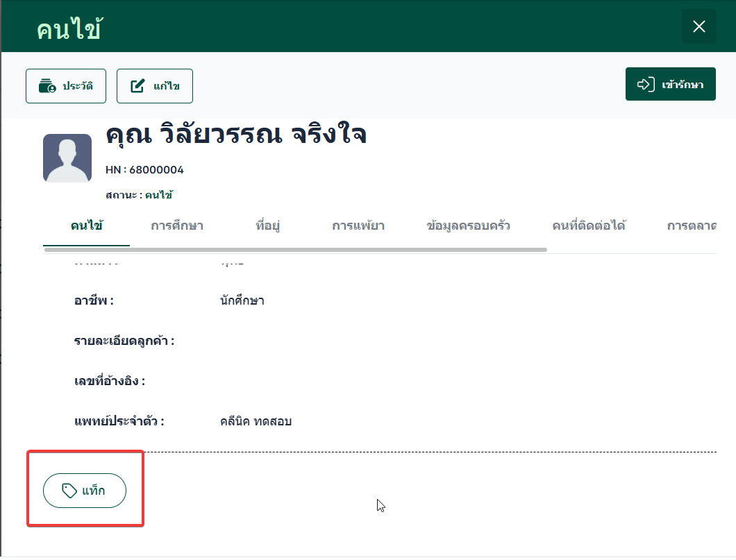Open the ข้อมูลครอบครัว tab
The image size is (736, 560).
[x=468, y=226]
